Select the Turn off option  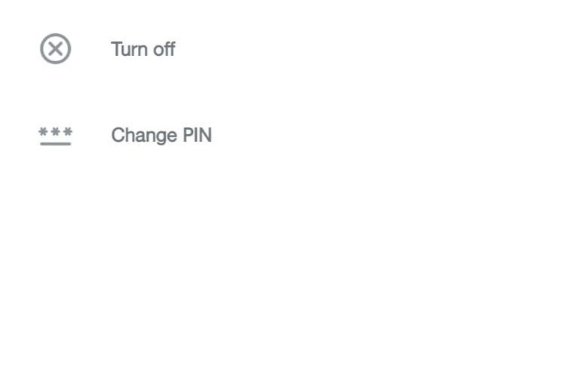(x=143, y=49)
